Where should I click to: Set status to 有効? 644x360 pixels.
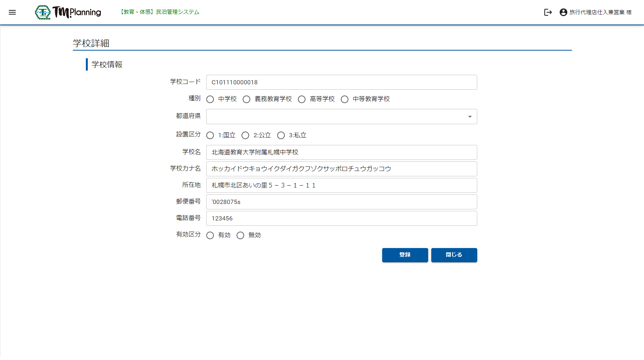coord(210,235)
